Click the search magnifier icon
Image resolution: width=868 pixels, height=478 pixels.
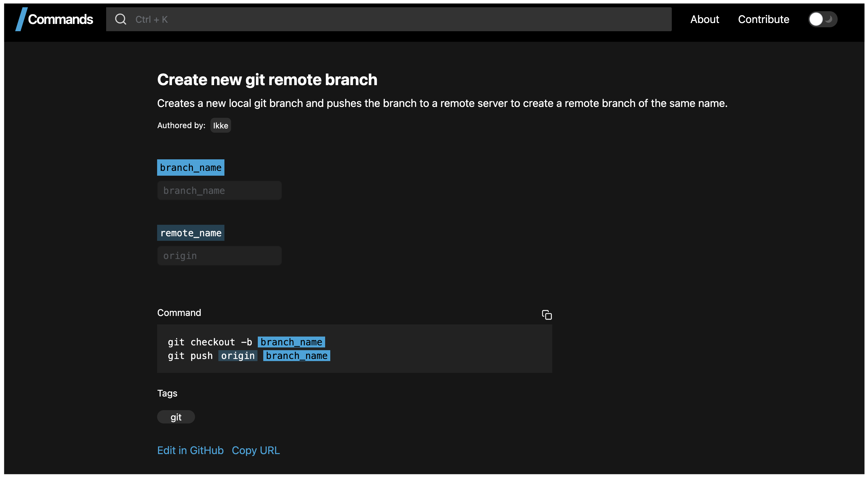click(x=120, y=19)
